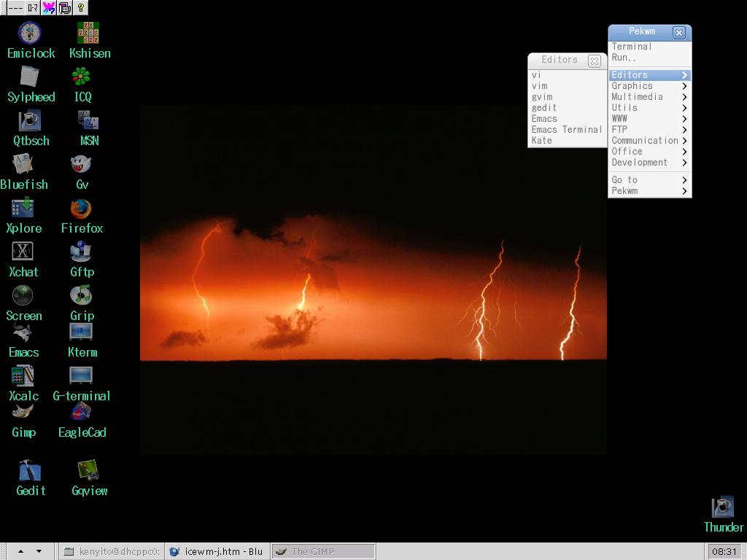Image resolution: width=747 pixels, height=560 pixels.
Task: Switch to icewm-j.htm taskbar window
Action: pyautogui.click(x=217, y=551)
